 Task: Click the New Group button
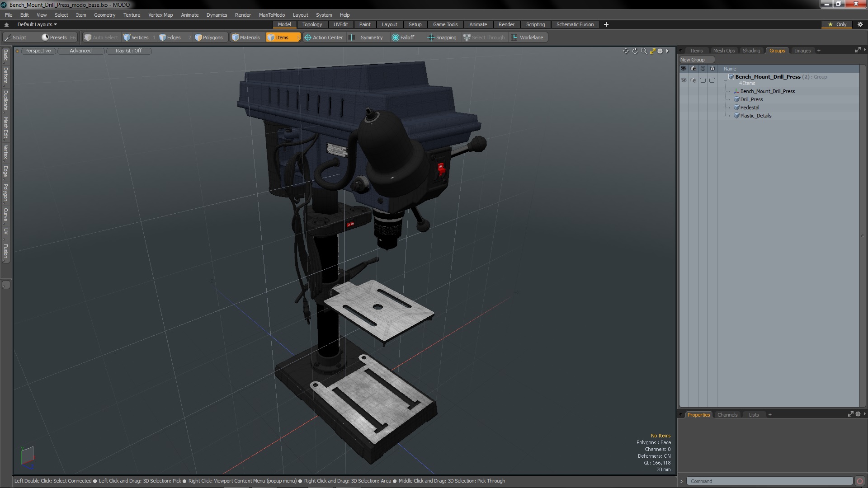pyautogui.click(x=696, y=60)
